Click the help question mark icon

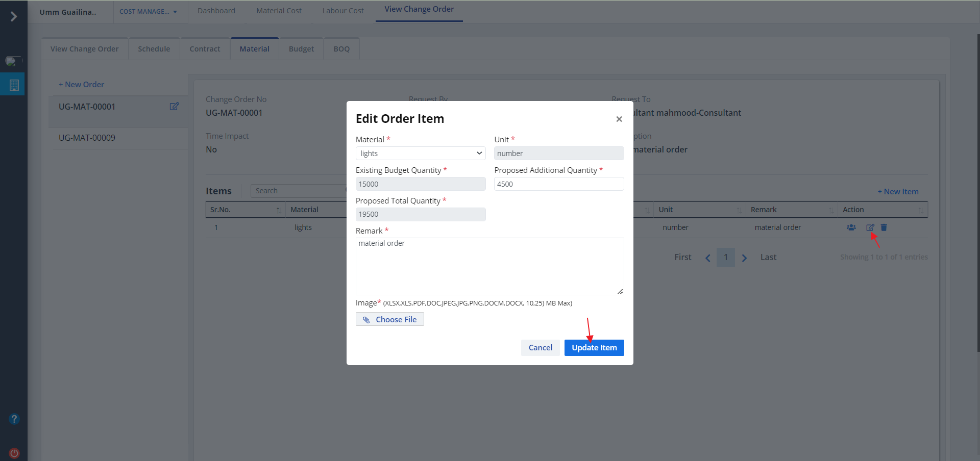pyautogui.click(x=14, y=419)
